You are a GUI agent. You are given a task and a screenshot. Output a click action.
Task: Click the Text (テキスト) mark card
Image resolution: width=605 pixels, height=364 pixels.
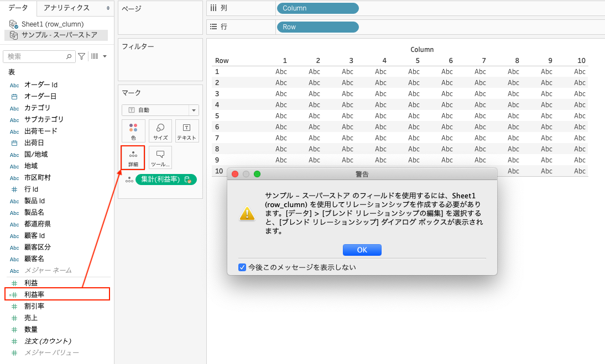[x=186, y=131]
